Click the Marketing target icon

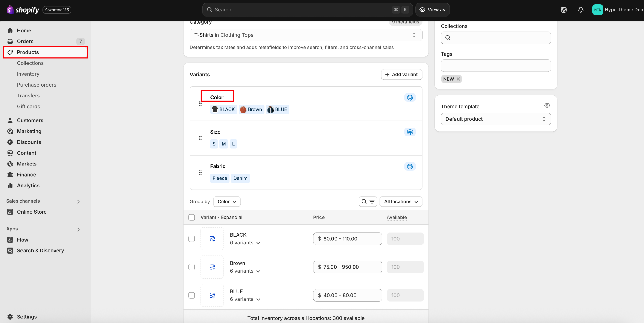(x=10, y=131)
